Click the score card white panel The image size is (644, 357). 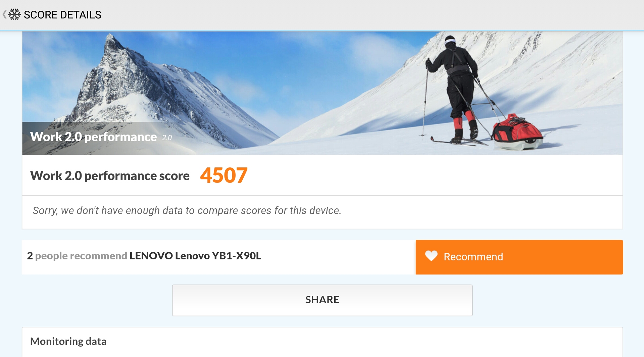[x=322, y=192]
